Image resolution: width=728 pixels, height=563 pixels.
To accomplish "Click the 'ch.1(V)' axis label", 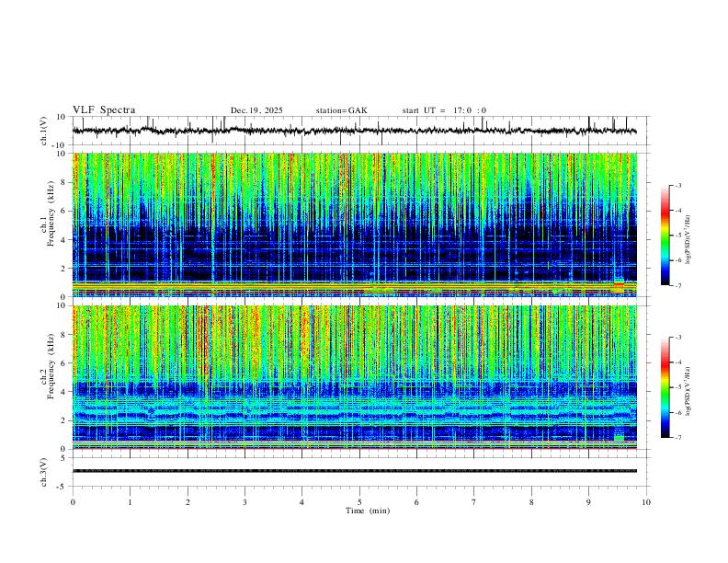I will [x=44, y=132].
